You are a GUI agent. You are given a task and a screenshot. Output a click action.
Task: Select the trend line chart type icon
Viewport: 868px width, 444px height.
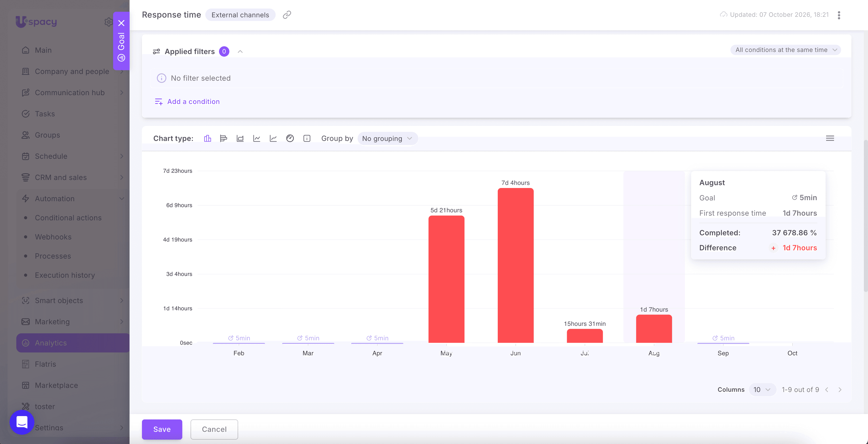[x=273, y=138]
